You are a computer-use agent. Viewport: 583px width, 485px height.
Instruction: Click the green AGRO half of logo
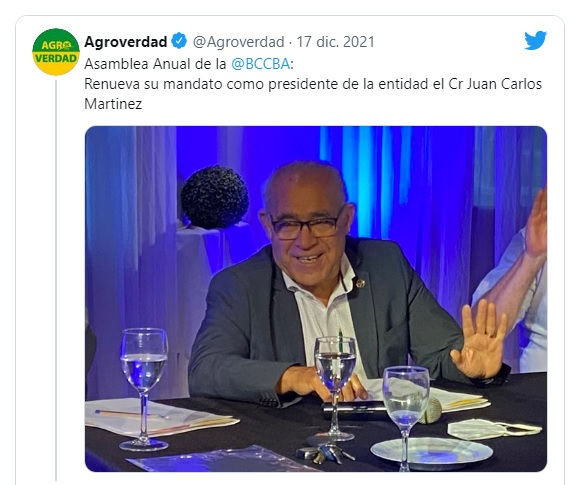[x=56, y=42]
